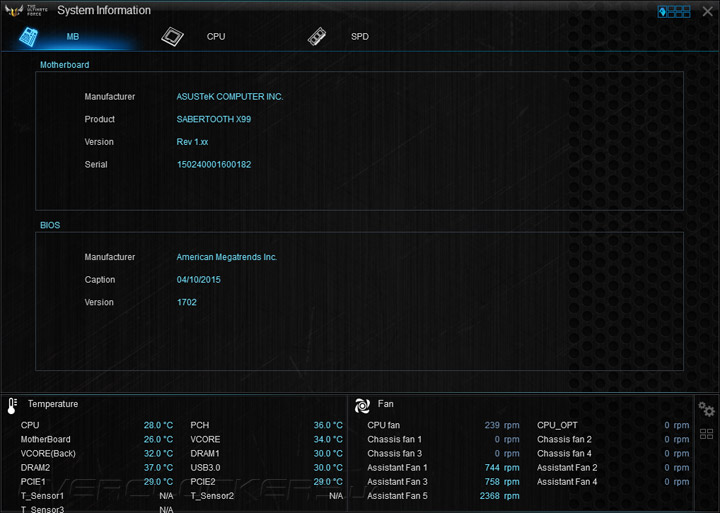
Task: Click the Motherboard section heading
Action: [64, 65]
